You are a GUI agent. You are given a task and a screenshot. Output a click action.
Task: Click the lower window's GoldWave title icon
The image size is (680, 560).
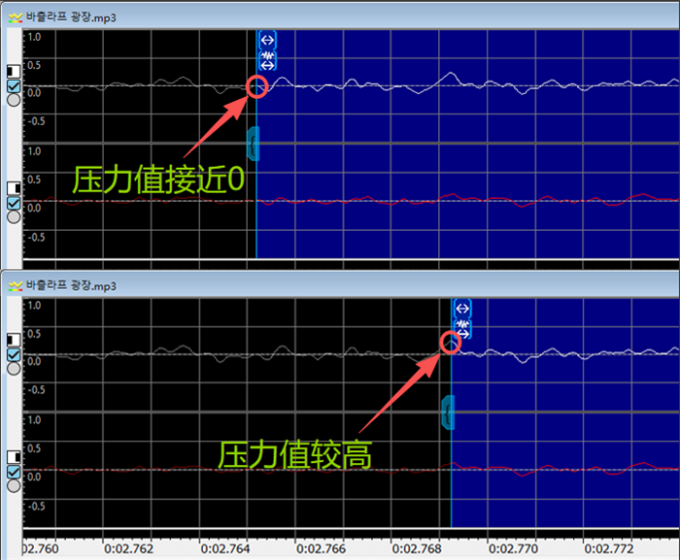coord(15,286)
